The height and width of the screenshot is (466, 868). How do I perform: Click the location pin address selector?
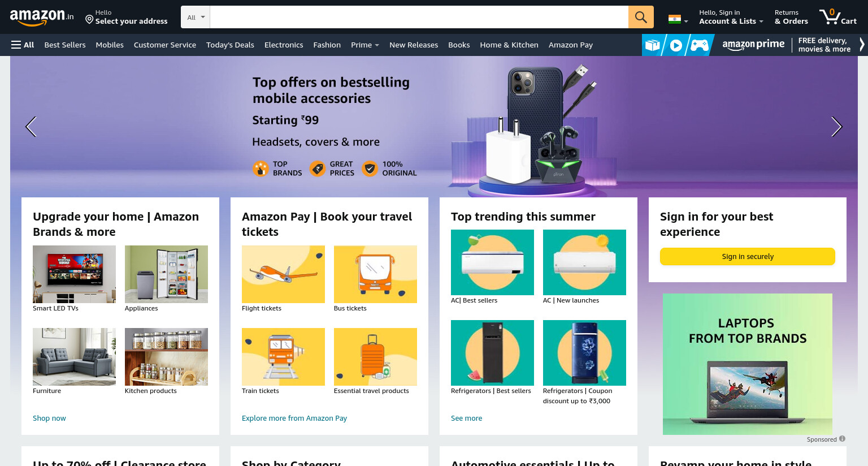(x=127, y=17)
